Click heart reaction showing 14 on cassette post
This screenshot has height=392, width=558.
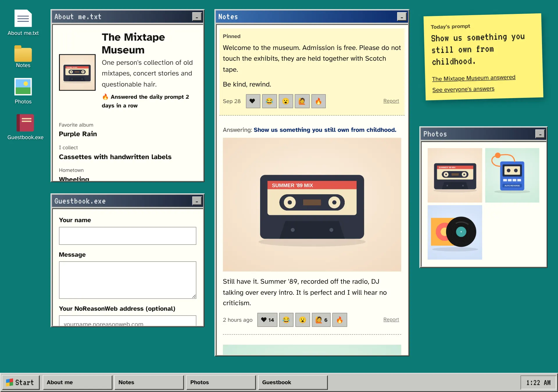267,320
